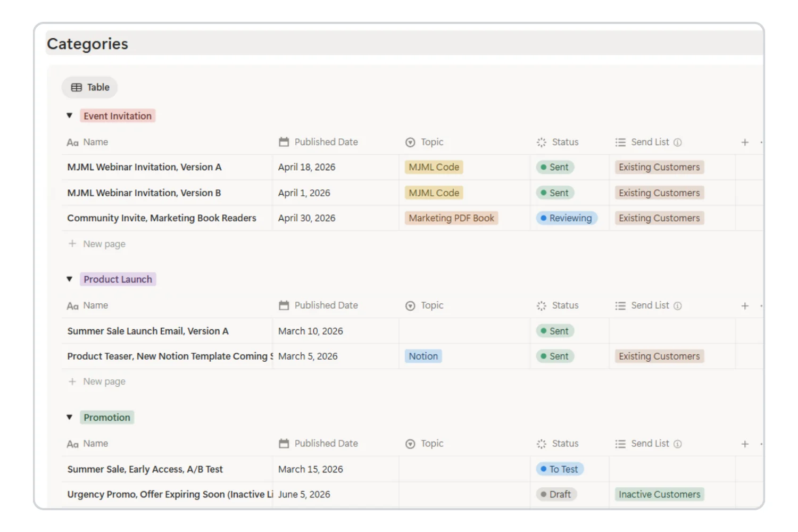Viewport: 798px width, 532px height.
Task: Collapse the Event Invitation group
Action: pyautogui.click(x=70, y=115)
